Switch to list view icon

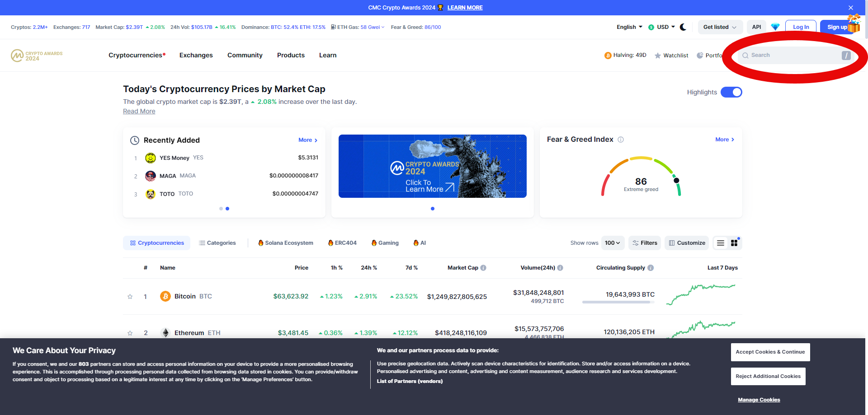(x=721, y=243)
